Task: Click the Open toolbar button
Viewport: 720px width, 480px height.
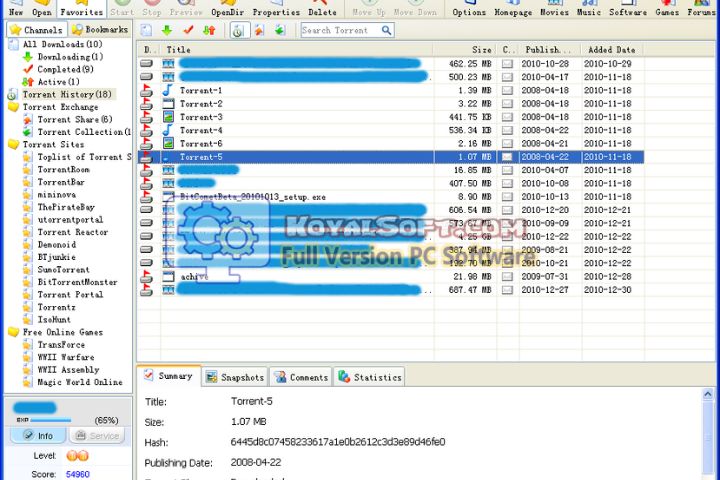Action: (x=42, y=8)
